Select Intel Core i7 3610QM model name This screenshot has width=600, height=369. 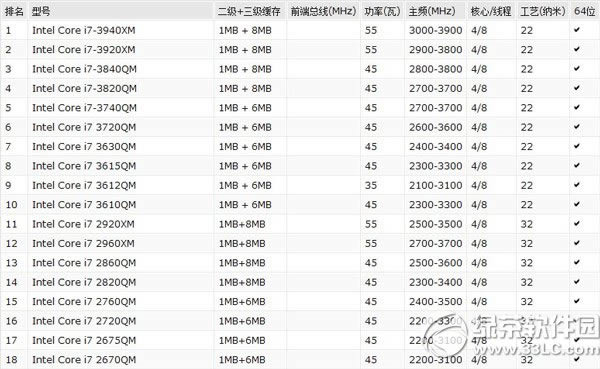[x=84, y=205]
